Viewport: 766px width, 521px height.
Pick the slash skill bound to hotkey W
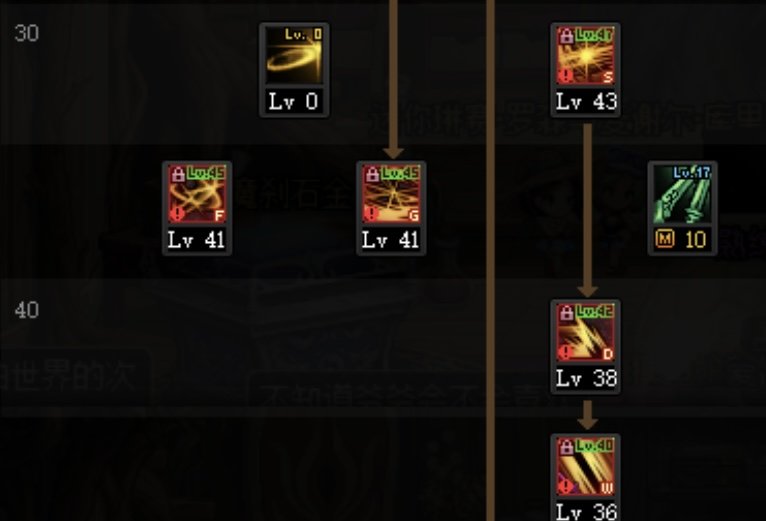(586, 467)
